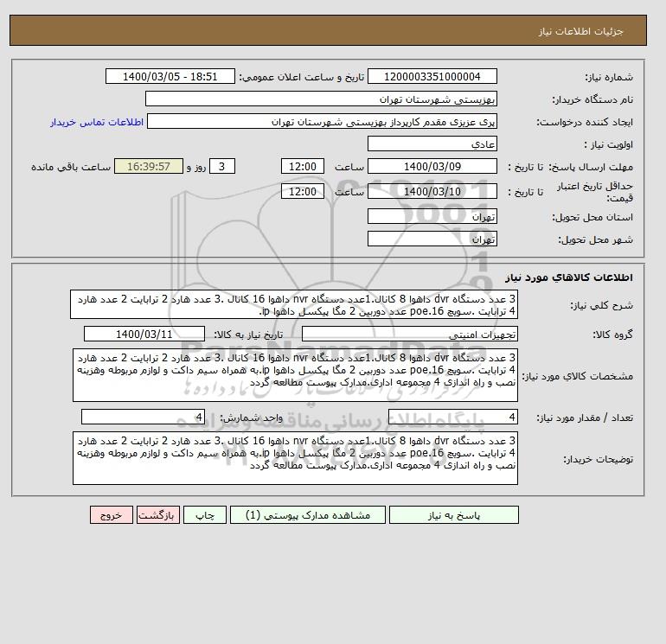Click the announcement date field 1400/03/05 - 18:51

point(170,76)
